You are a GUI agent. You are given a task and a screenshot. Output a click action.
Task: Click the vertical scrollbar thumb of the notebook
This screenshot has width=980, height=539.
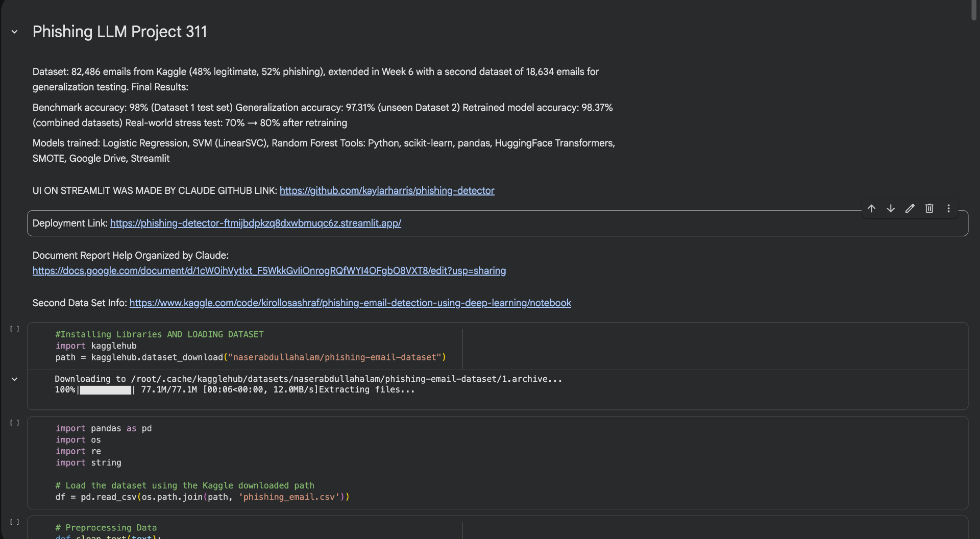click(x=974, y=10)
